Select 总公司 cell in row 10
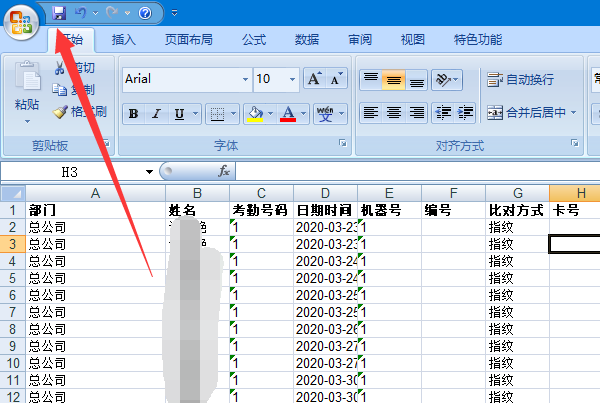 (x=95, y=363)
